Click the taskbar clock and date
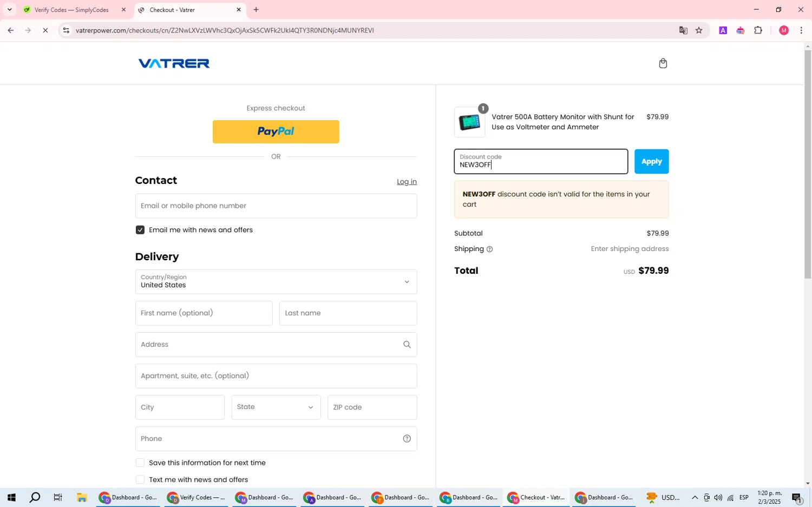 coord(769,498)
